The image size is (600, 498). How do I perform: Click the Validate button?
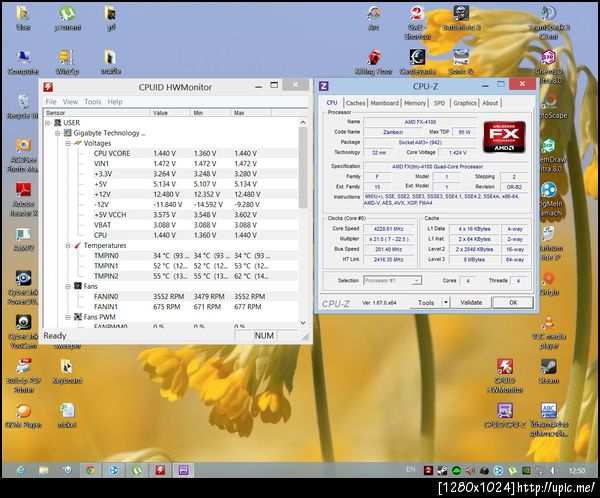pyautogui.click(x=469, y=302)
